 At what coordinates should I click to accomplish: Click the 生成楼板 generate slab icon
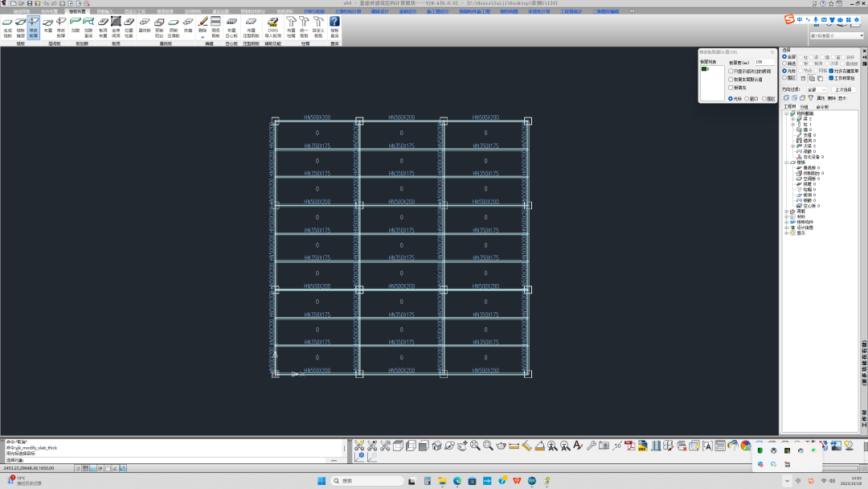point(7,27)
